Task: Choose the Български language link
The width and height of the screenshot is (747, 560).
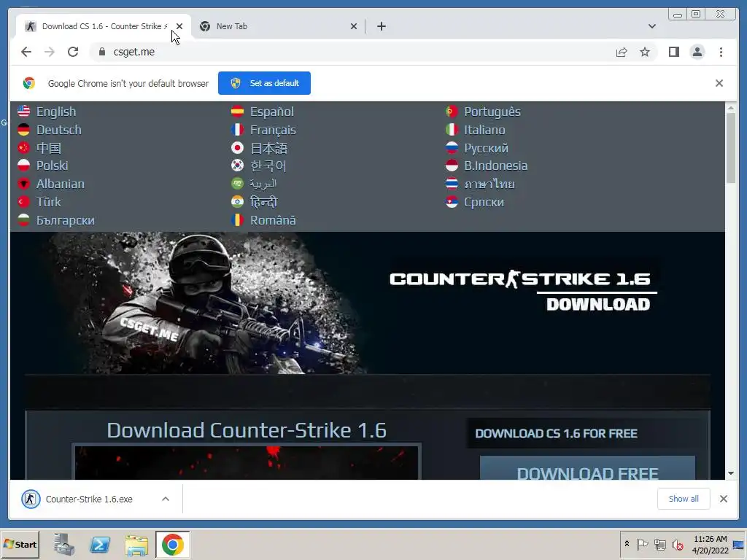Action: [x=66, y=220]
